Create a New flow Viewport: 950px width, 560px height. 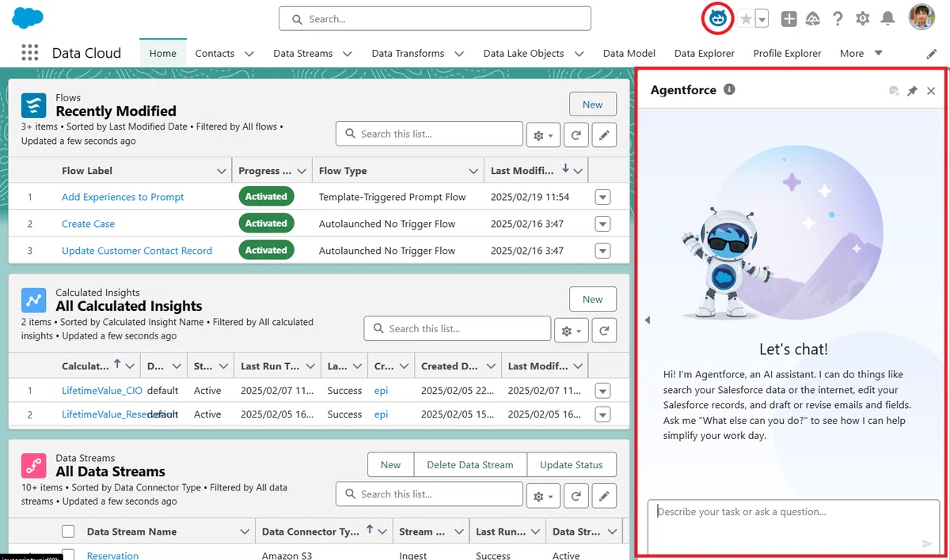[592, 104]
